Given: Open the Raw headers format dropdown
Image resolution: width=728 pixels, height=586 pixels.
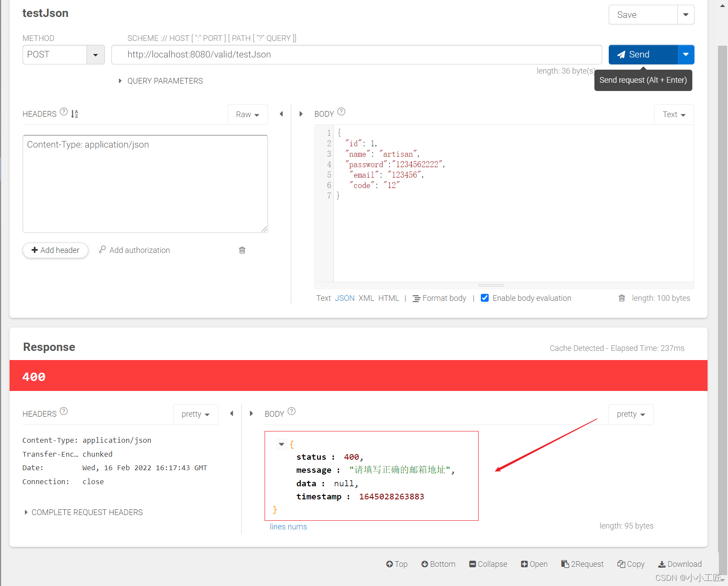Looking at the screenshot, I should 247,115.
